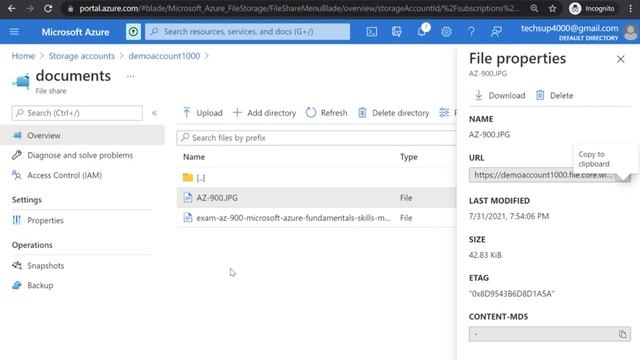
Task: Collapse the left menu with double chevron
Action: pos(154,113)
